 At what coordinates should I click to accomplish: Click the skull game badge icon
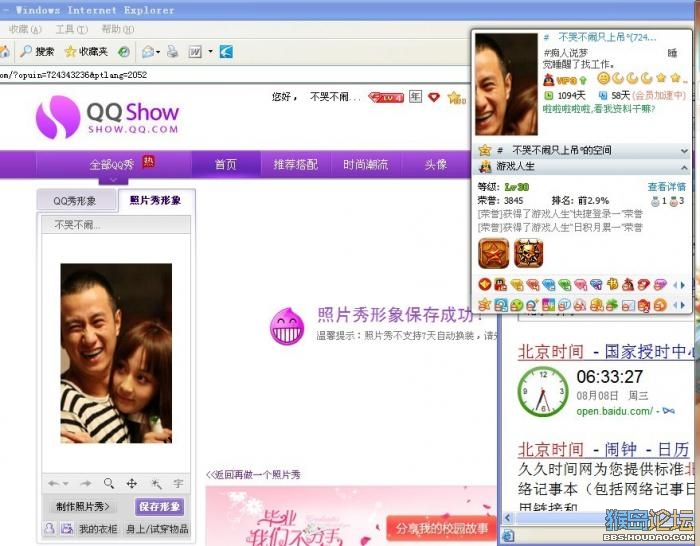(x=529, y=253)
